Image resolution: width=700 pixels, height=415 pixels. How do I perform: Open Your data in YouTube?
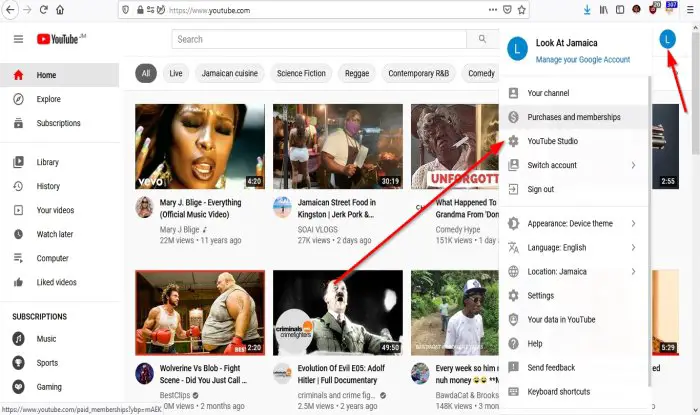pyautogui.click(x=573, y=320)
